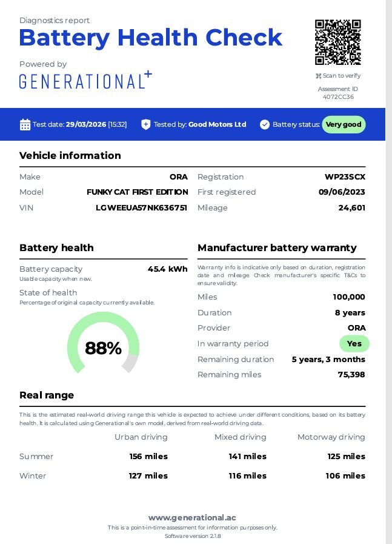Click the Generational plus logo
Image resolution: width=392 pixels, height=544 pixels.
tap(85, 81)
